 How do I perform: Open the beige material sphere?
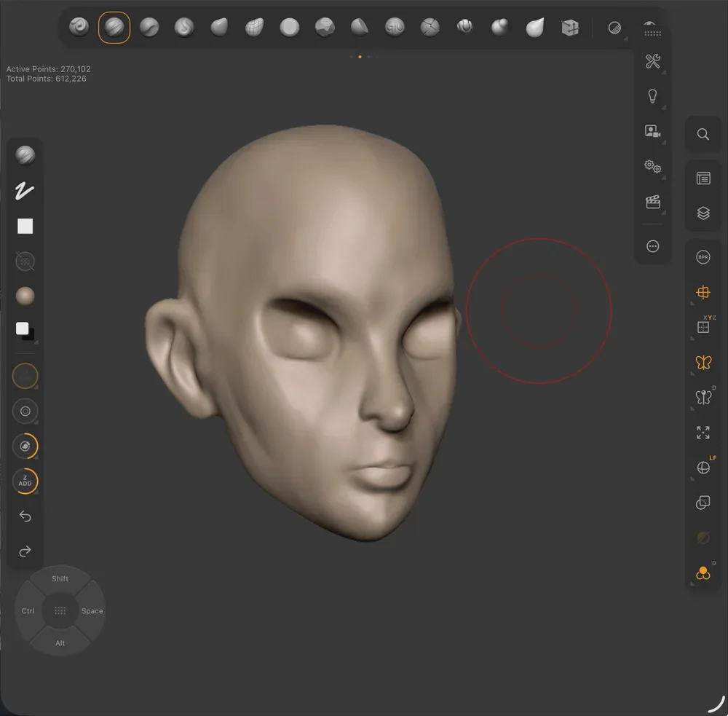click(25, 296)
